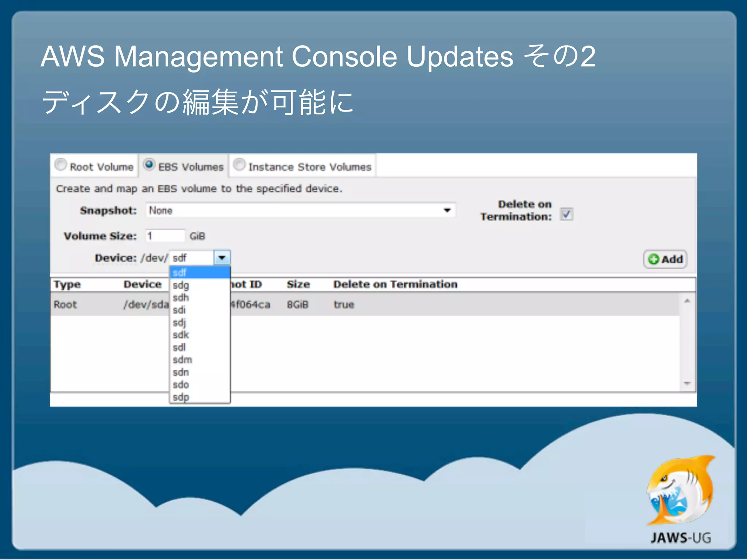
Task: Click the Device column header
Action: pos(142,284)
